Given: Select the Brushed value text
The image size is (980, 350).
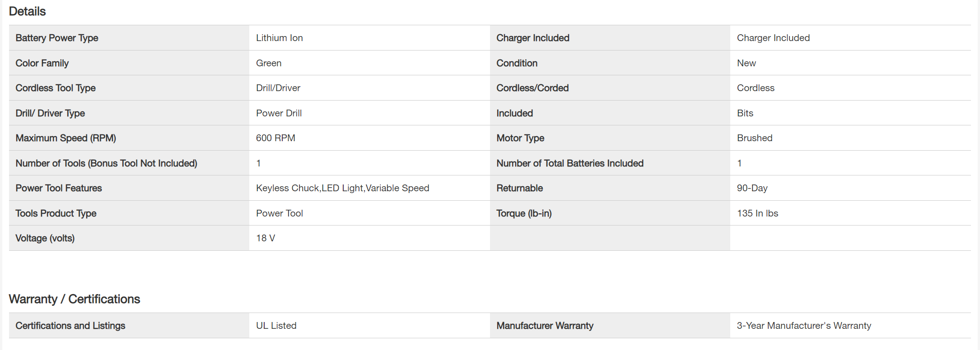Looking at the screenshot, I should [x=755, y=138].
